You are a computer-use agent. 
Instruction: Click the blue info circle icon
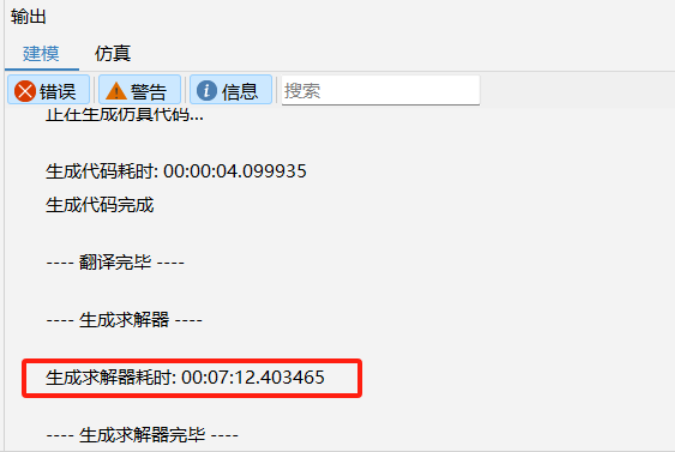click(x=207, y=90)
